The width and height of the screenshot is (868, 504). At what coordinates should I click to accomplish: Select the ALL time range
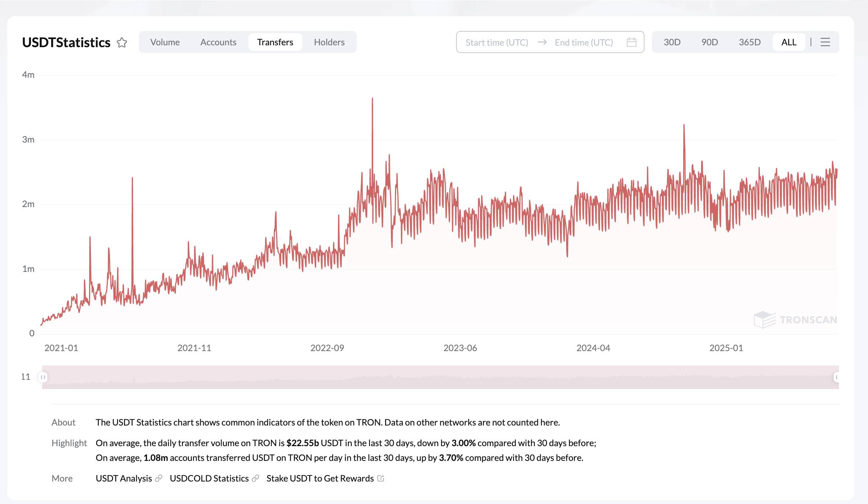pos(789,42)
